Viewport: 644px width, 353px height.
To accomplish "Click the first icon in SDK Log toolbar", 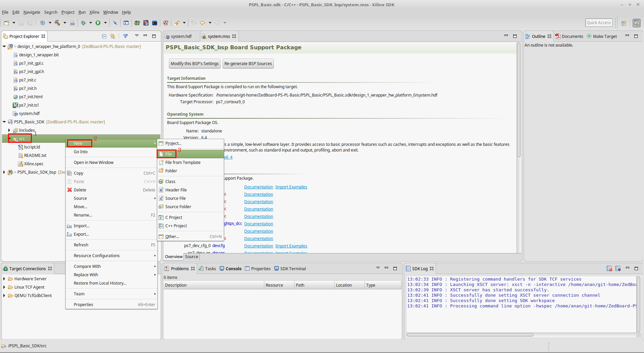I will pyautogui.click(x=609, y=269).
